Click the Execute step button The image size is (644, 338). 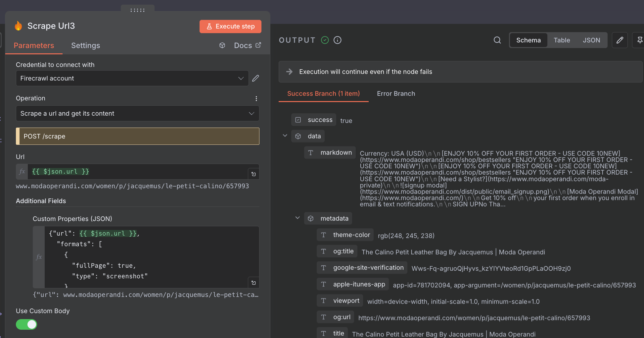tap(230, 27)
